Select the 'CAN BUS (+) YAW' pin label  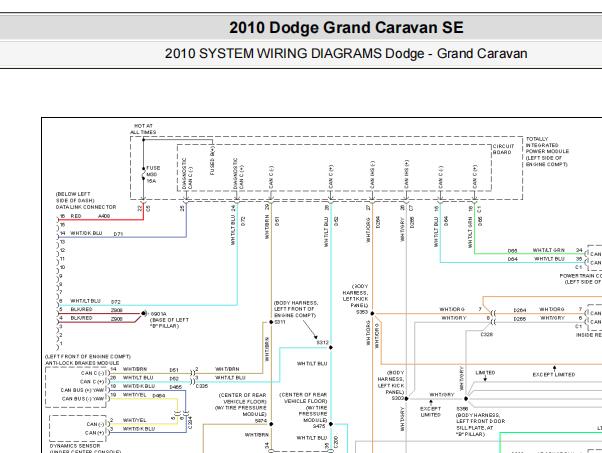click(82, 390)
